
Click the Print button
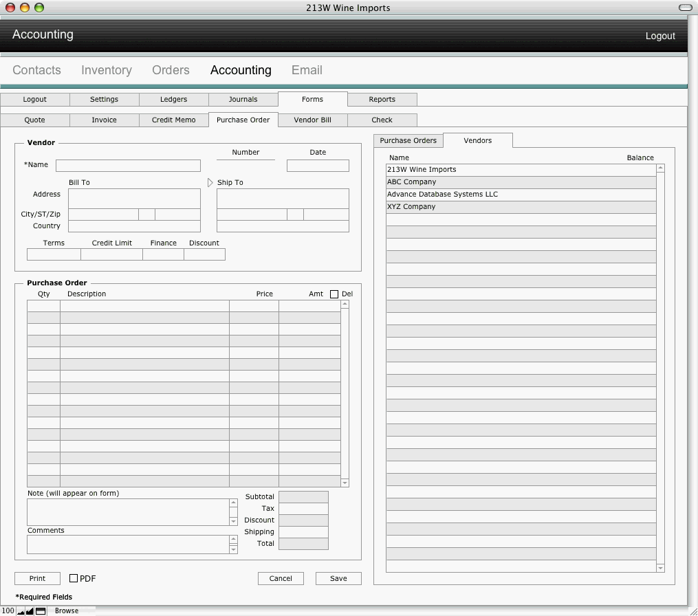[37, 578]
